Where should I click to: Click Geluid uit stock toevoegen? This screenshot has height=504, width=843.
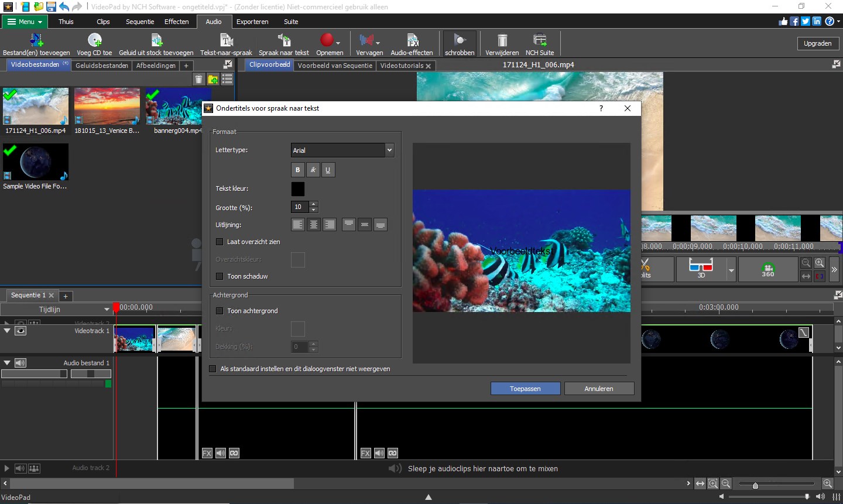pos(156,43)
